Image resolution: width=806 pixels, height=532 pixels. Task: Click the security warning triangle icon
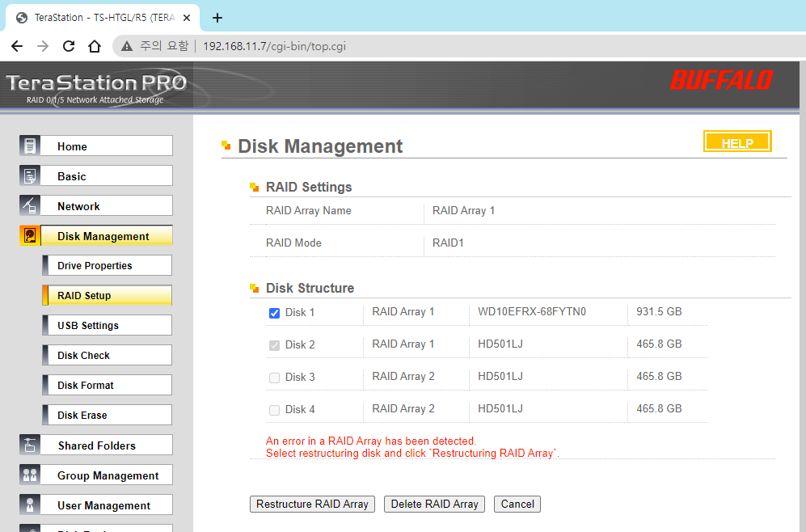click(126, 46)
